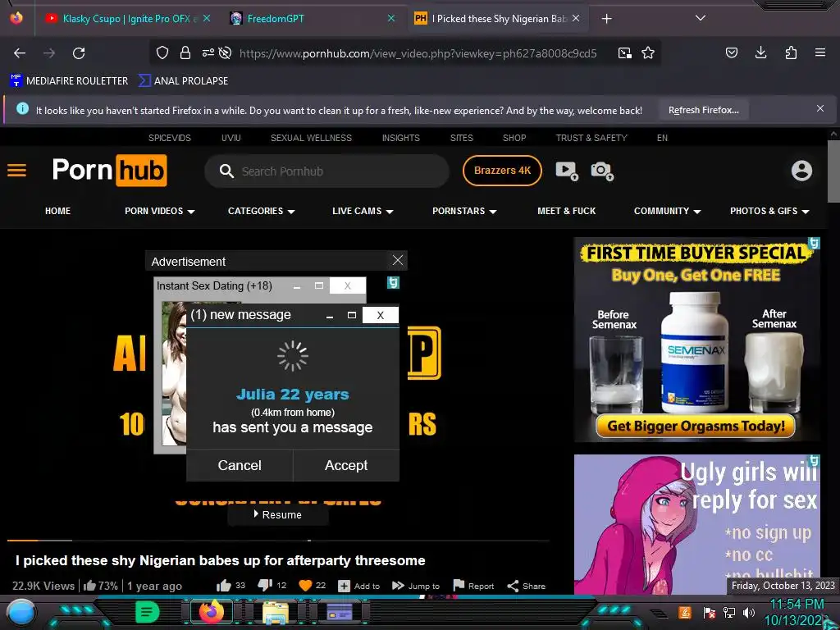
Task: Click the ad info icon on Semenax banner
Action: 814,243
